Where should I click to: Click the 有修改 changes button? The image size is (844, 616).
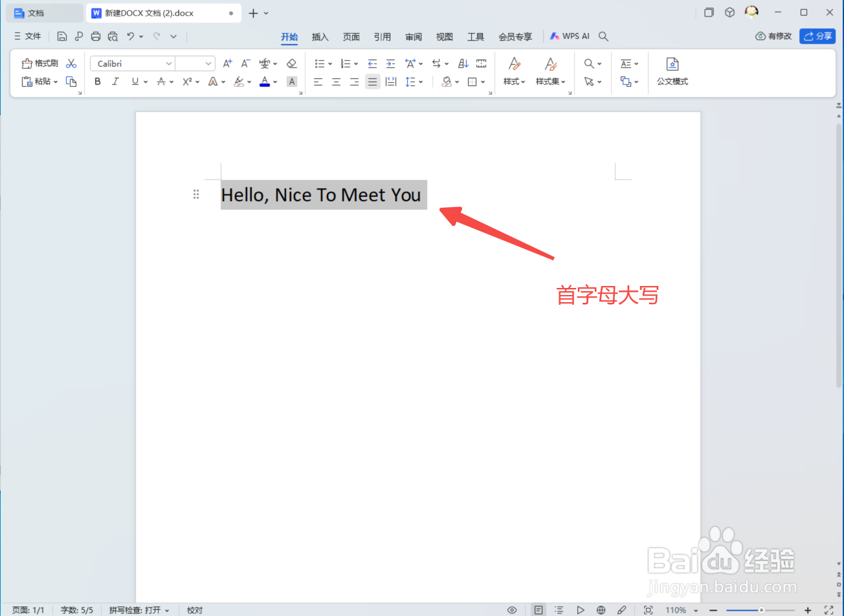pos(773,36)
